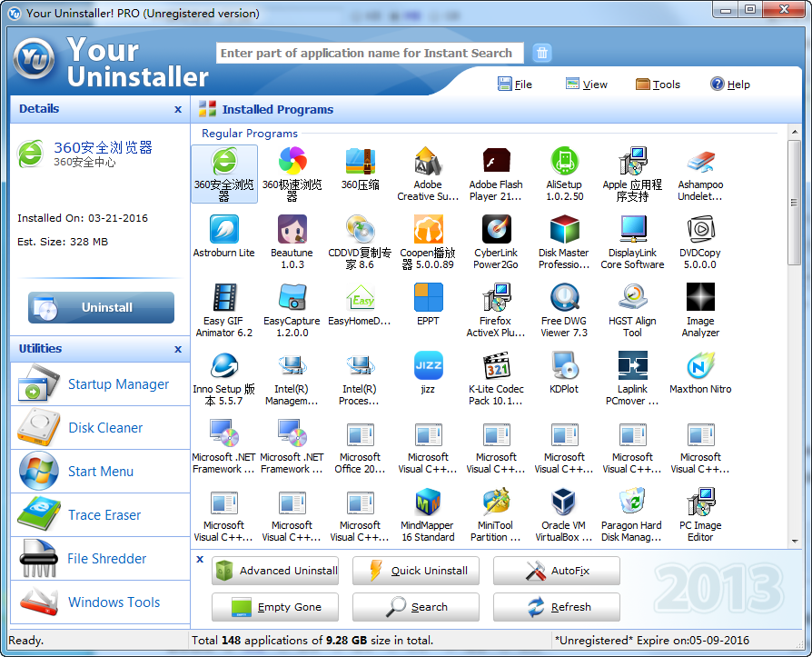Open the Start Menu utility

[x=100, y=471]
